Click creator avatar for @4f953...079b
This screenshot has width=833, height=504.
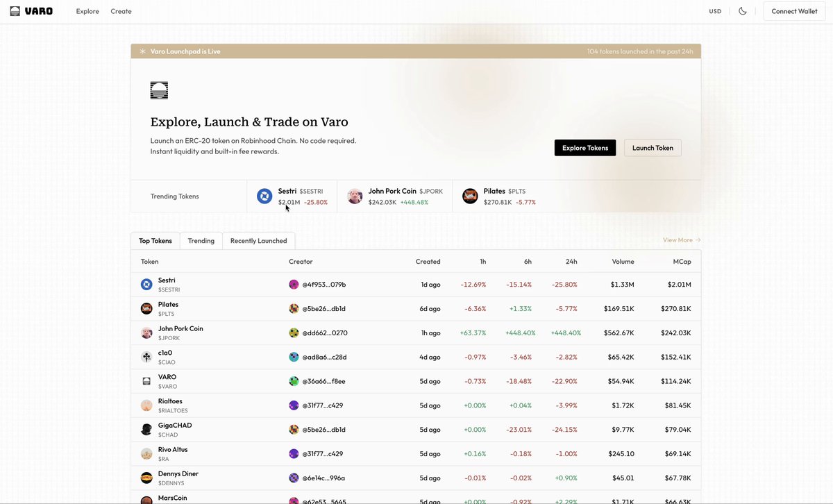pos(294,285)
